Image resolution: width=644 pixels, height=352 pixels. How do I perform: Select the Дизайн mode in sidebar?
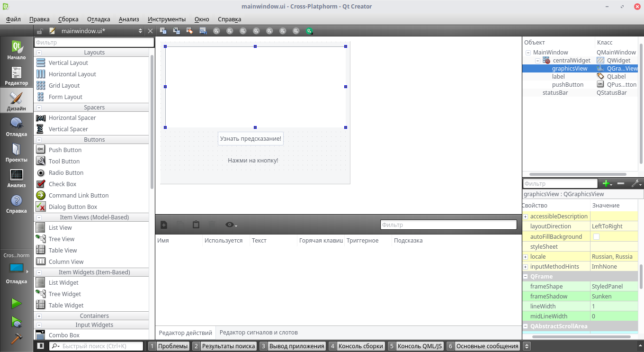(17, 101)
